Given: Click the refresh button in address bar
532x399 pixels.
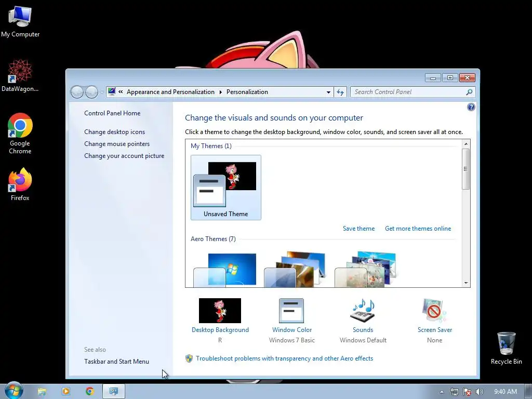Looking at the screenshot, I should 340,92.
